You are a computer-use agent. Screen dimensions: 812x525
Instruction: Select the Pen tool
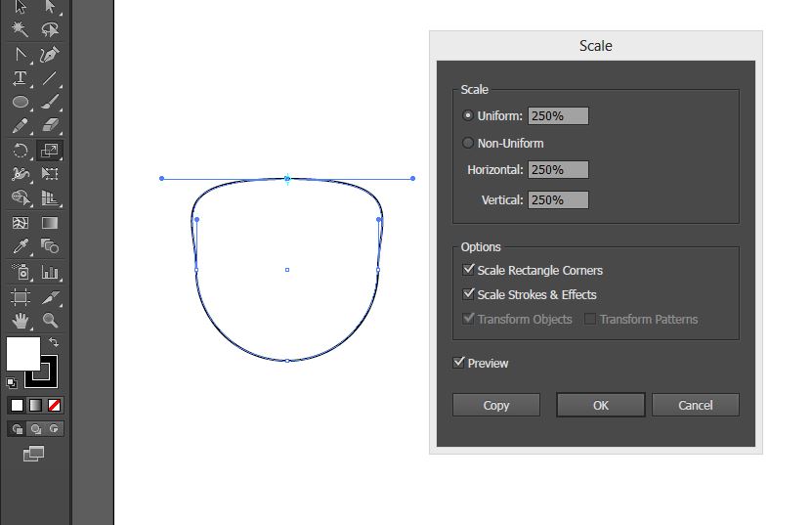tap(50, 55)
